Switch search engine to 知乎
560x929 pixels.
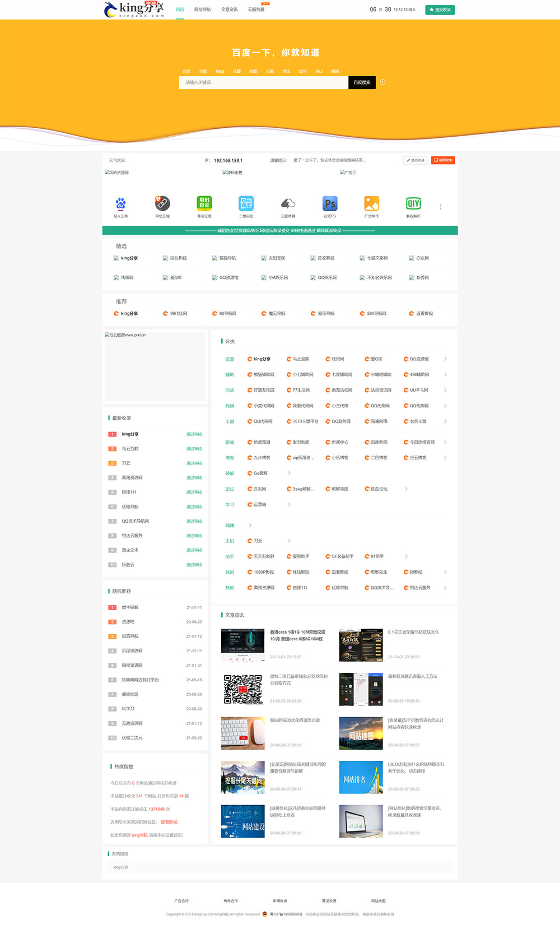tap(302, 72)
